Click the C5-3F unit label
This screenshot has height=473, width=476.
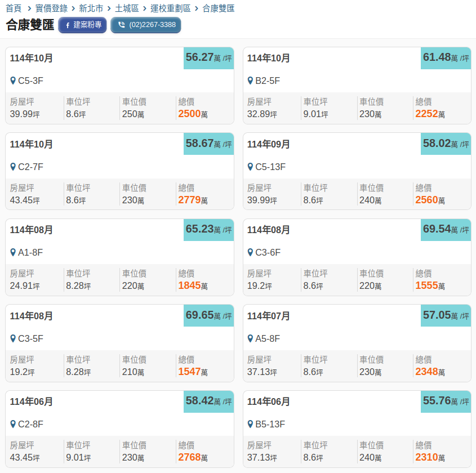coord(30,81)
